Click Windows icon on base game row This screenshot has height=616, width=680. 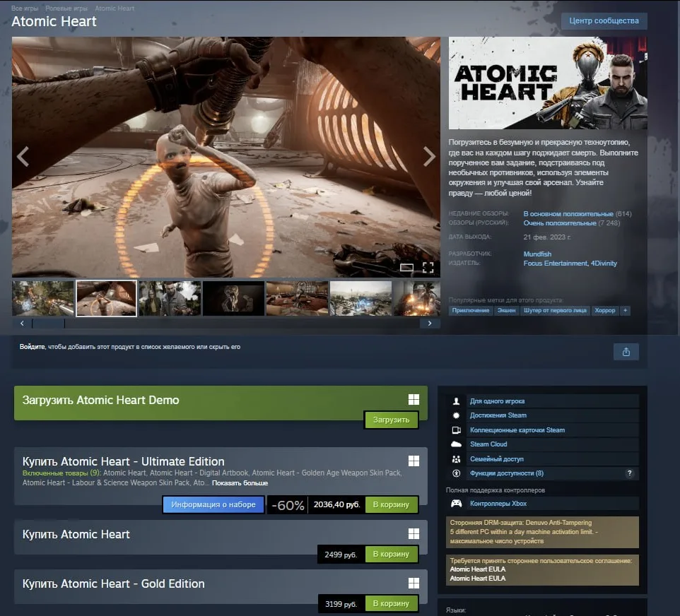pos(414,533)
